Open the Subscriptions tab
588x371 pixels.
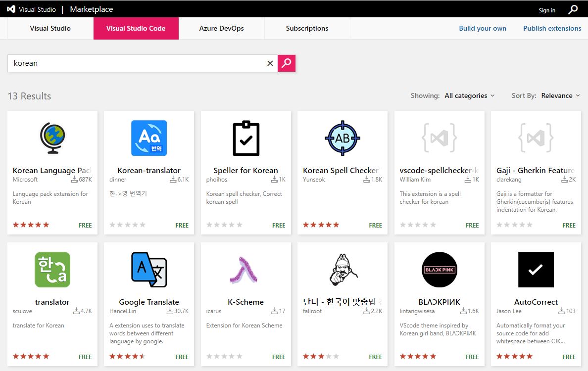pos(307,28)
